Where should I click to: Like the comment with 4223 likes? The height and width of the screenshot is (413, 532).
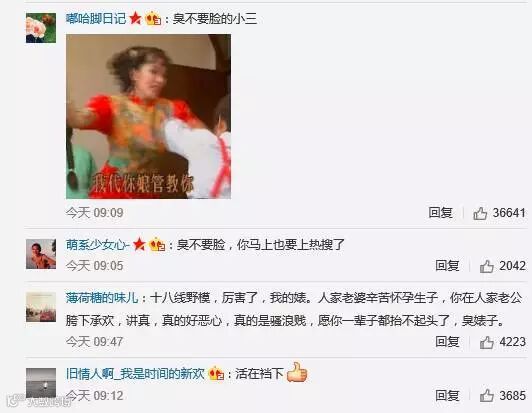(487, 342)
